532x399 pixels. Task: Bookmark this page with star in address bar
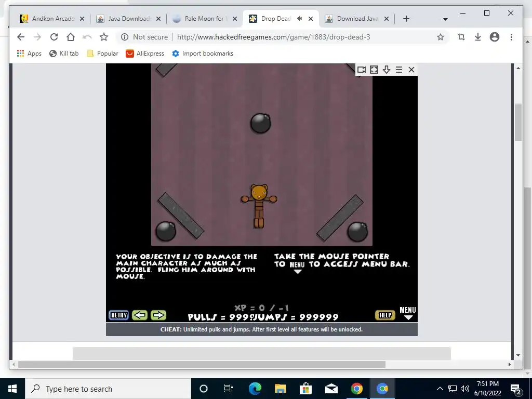[x=441, y=37]
